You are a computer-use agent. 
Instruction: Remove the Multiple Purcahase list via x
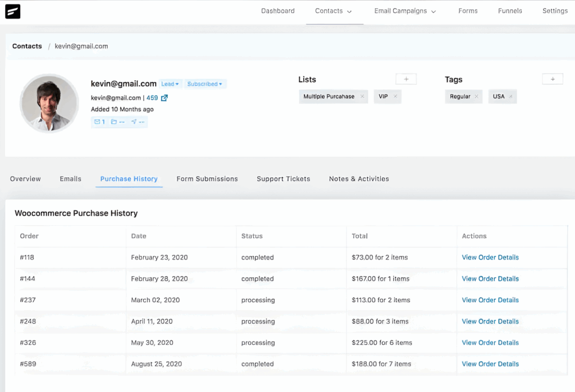tap(363, 96)
